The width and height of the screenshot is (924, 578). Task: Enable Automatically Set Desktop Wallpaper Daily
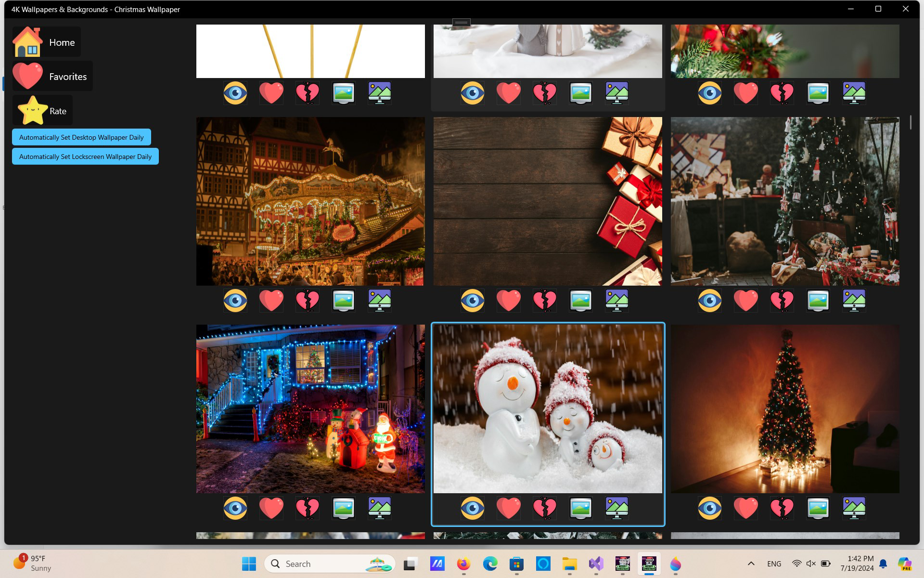81,137
